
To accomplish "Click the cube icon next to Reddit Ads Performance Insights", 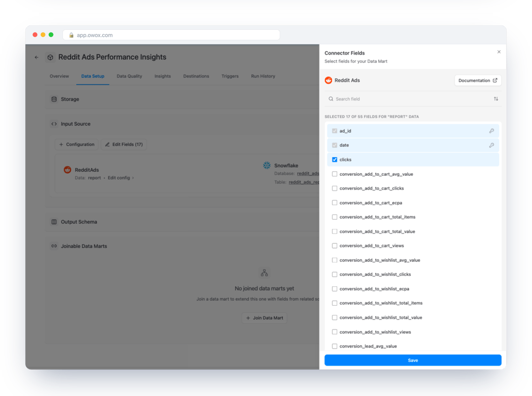I will [50, 57].
